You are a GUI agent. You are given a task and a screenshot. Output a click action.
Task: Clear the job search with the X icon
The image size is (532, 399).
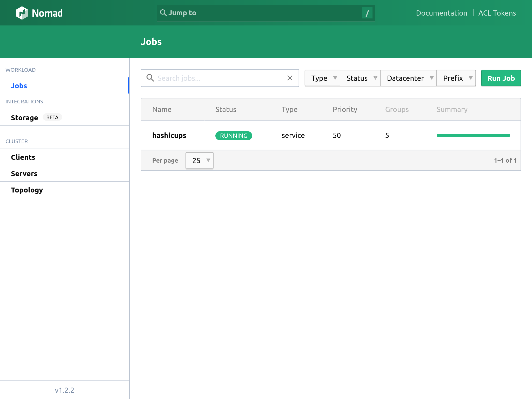click(290, 78)
